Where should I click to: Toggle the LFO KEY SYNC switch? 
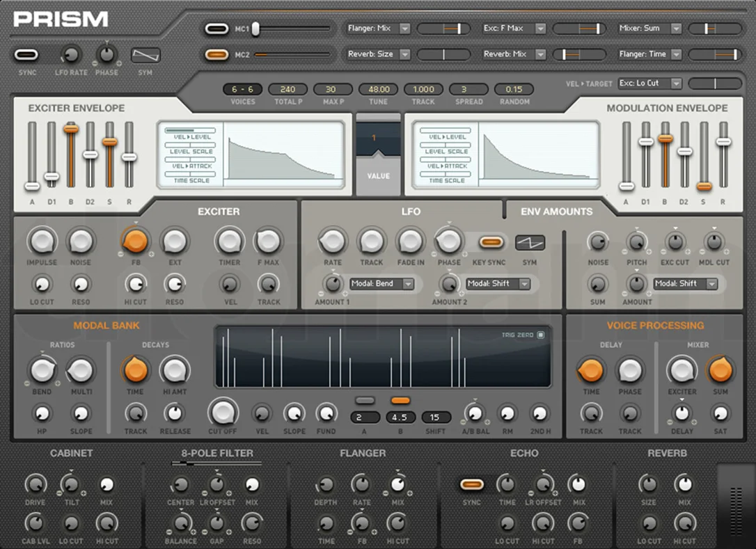pyautogui.click(x=491, y=242)
